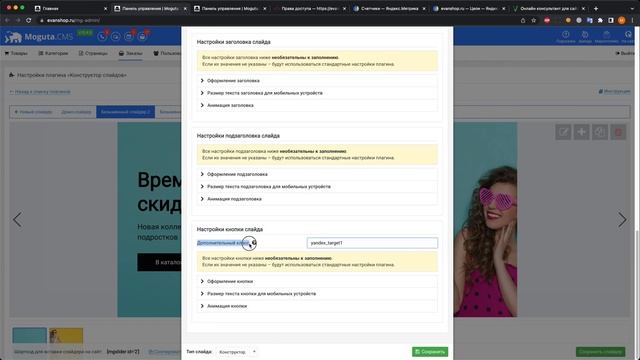The width and height of the screenshot is (640, 360).
Task: Switch to Онлайн консультант browser tab
Action: 549,8
